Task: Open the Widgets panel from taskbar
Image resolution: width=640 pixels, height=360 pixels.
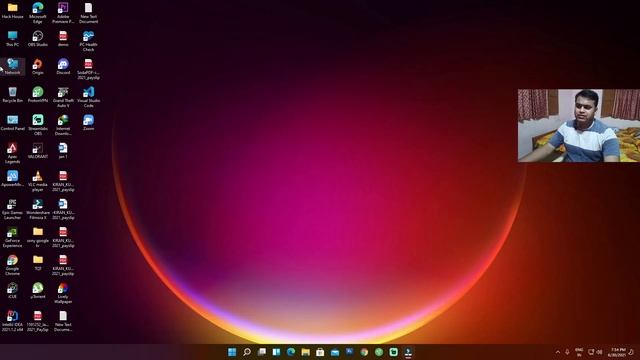Action: click(x=276, y=352)
